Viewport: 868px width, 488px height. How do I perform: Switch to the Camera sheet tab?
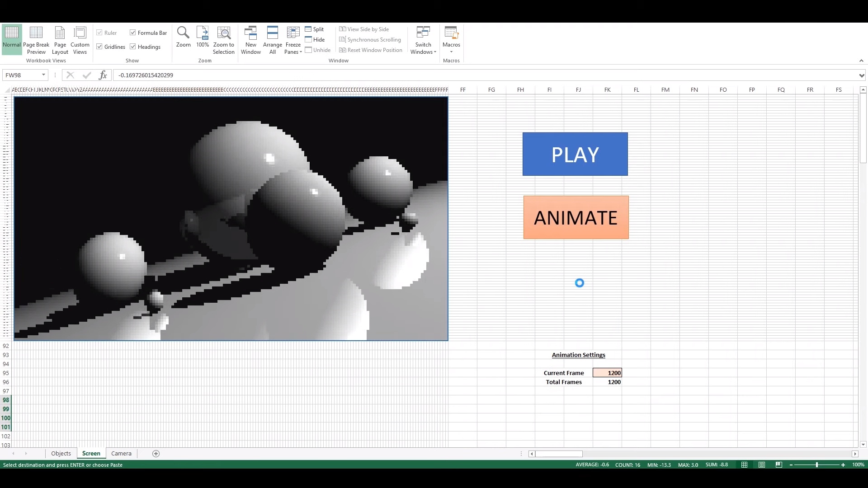coord(121,453)
